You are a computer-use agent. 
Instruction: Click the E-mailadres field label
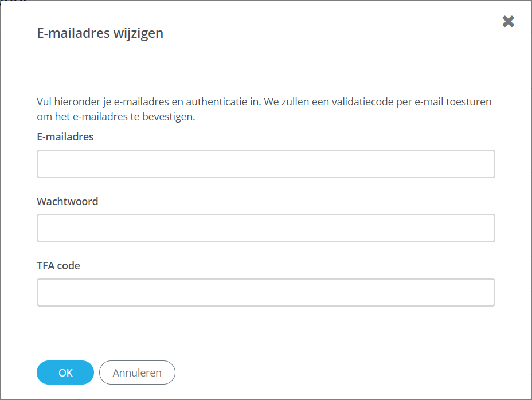point(65,136)
